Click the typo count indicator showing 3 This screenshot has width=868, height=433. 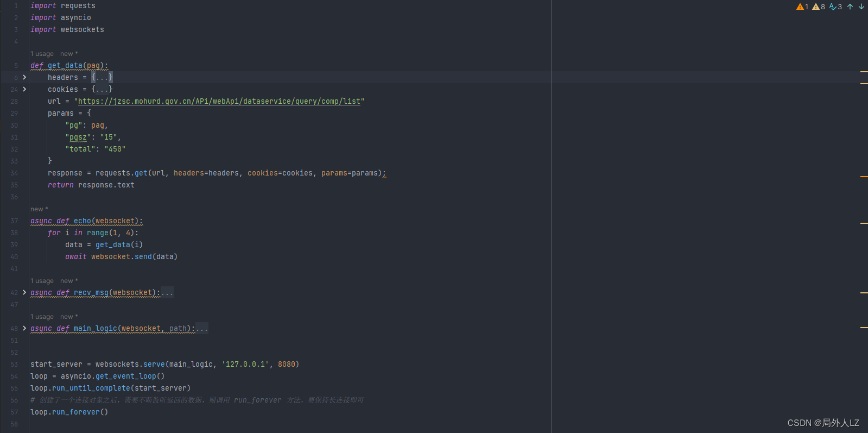pyautogui.click(x=835, y=7)
